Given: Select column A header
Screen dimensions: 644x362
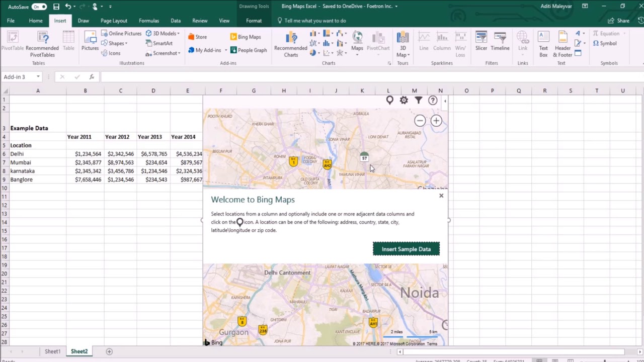Looking at the screenshot, I should click(38, 90).
